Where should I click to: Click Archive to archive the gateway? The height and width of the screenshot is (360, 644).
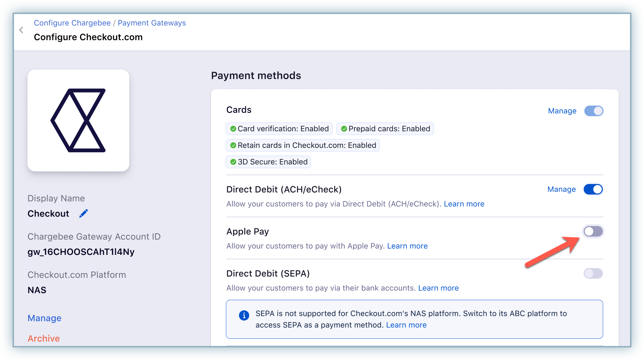44,338
